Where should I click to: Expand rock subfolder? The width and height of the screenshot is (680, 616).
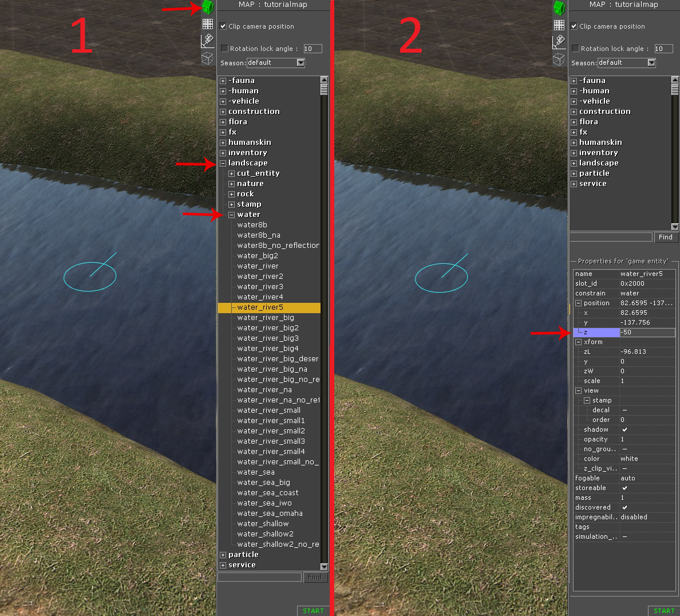[x=232, y=194]
